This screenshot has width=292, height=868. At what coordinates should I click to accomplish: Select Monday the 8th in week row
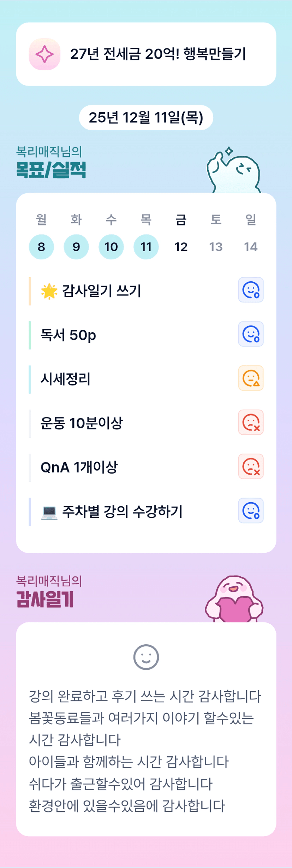[x=41, y=247]
